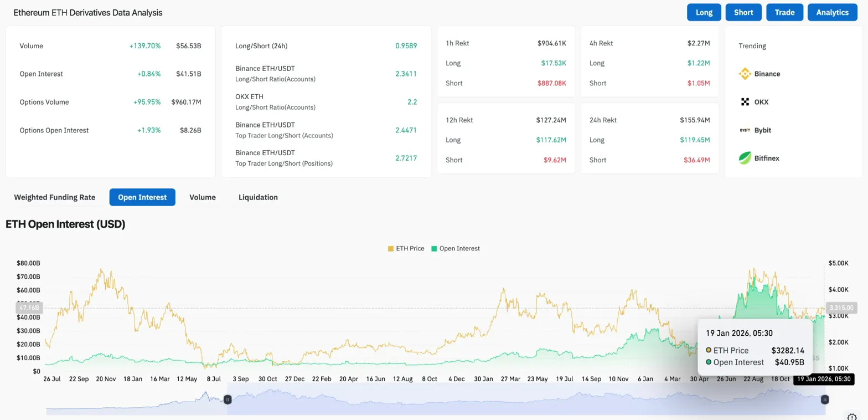Click the left range slider handle
868x420 pixels.
227,399
